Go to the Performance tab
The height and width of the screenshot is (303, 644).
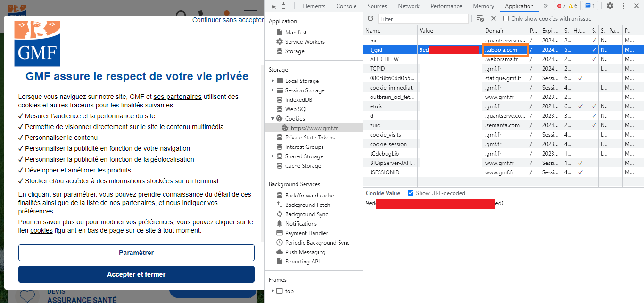pyautogui.click(x=446, y=6)
